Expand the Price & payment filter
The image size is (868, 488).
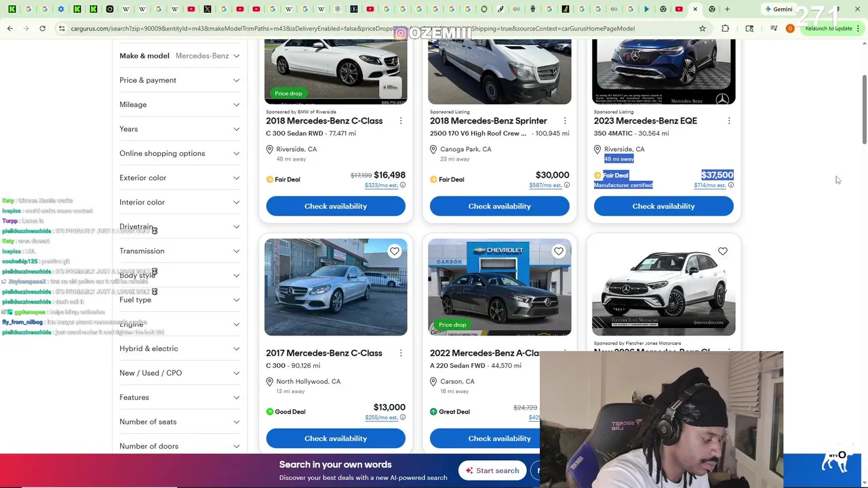coord(180,80)
